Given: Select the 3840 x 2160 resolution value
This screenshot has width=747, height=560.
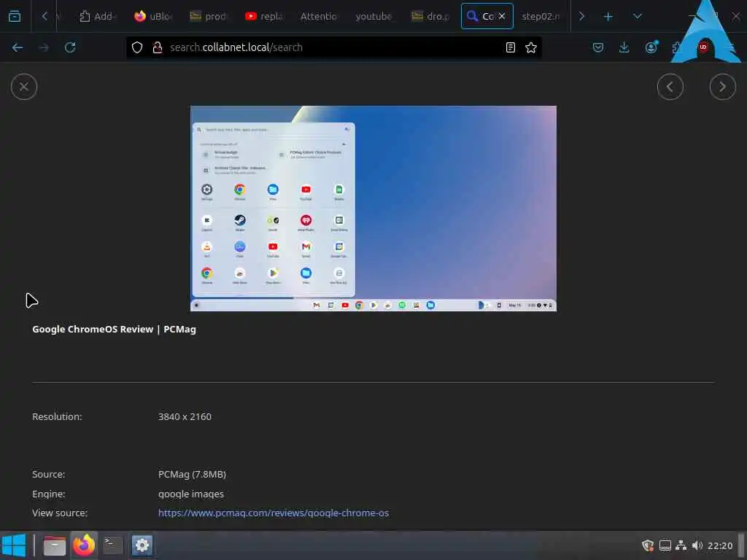Looking at the screenshot, I should (185, 416).
